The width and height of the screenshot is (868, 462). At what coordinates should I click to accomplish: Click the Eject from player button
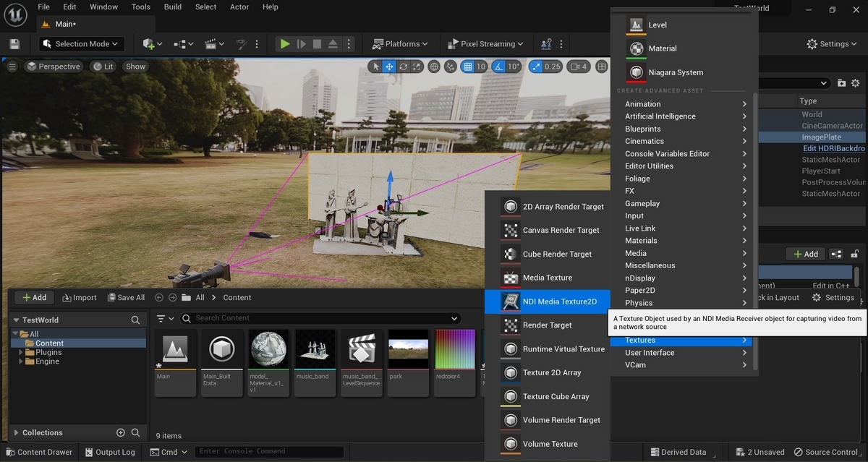tap(333, 44)
